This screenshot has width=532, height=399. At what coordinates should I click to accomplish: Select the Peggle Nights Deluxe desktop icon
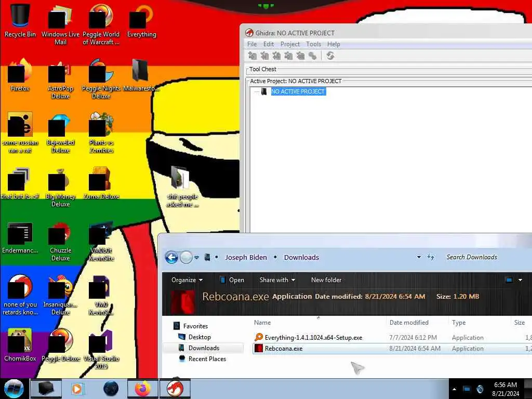(x=101, y=79)
